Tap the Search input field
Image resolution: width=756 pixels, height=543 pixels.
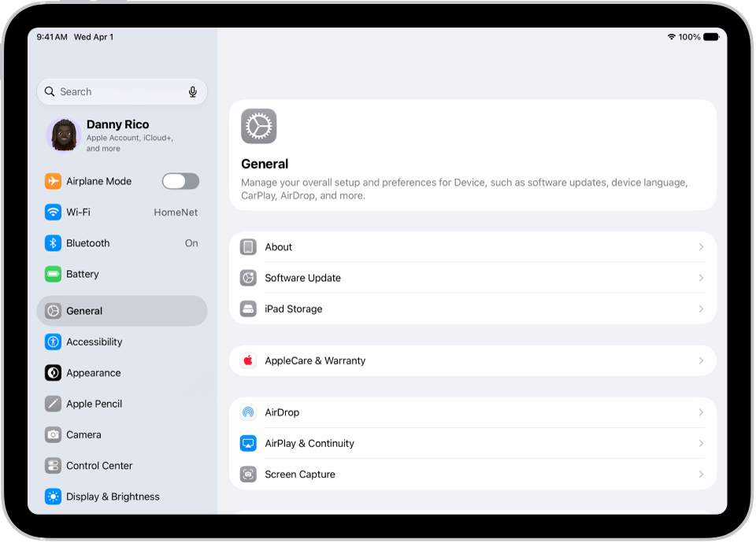[122, 91]
